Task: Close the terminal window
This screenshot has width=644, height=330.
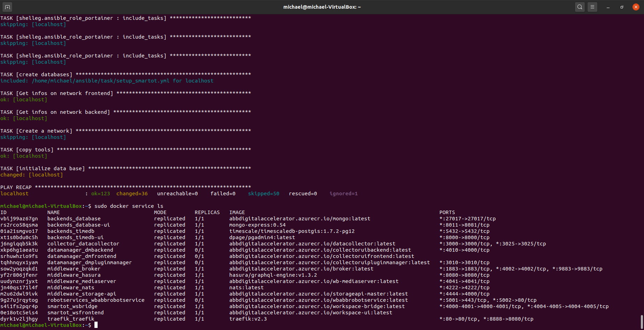Action: 636,7
